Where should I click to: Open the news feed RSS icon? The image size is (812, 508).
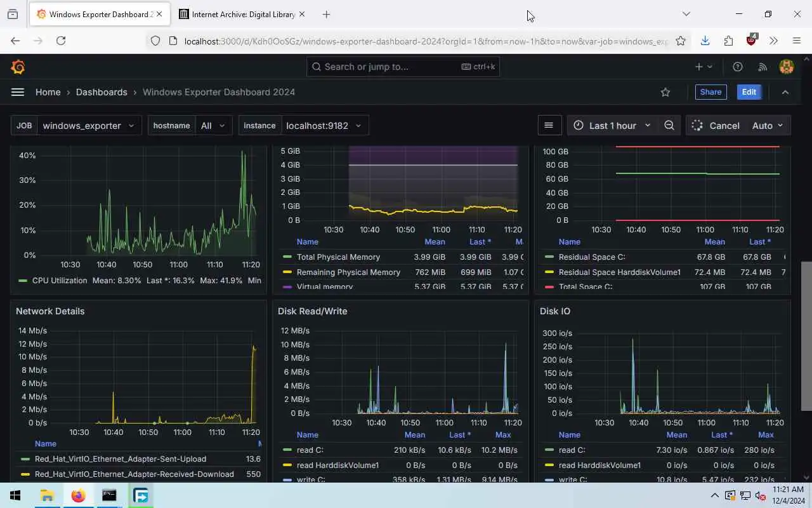coord(763,67)
